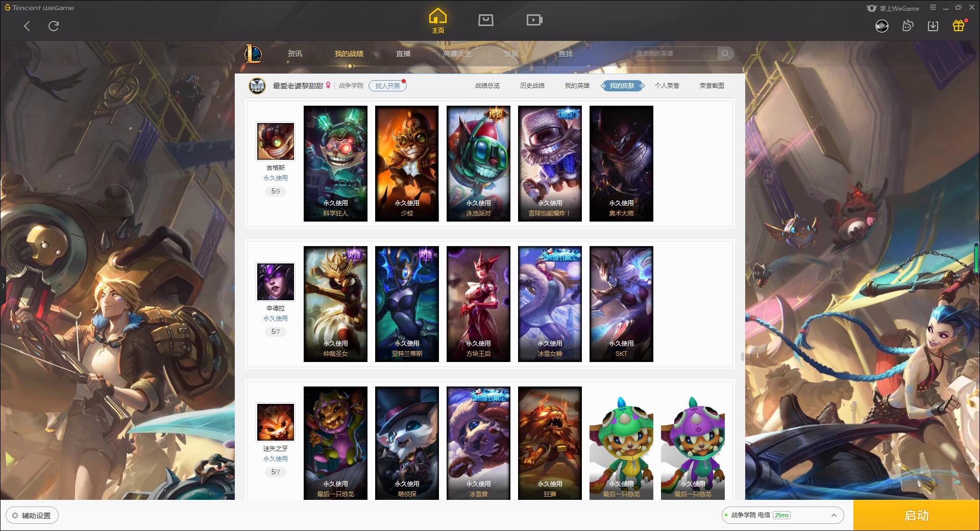
Task: Switch to 个人荣誉 sub-tab
Action: 667,86
